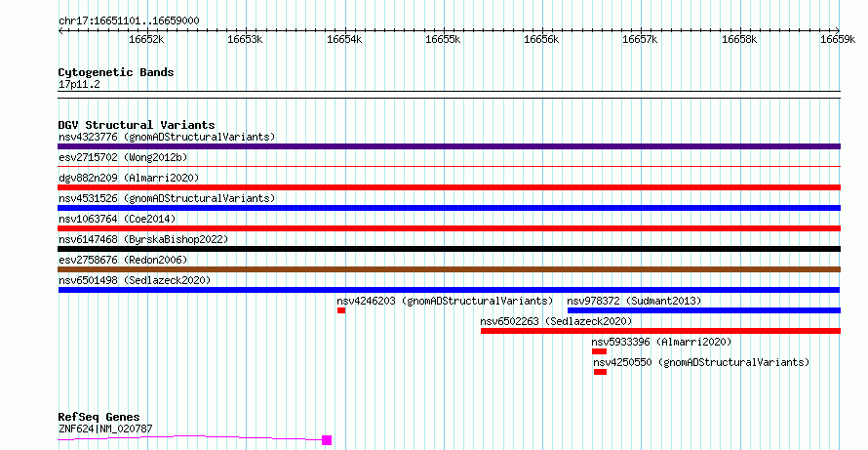868x450 pixels.
Task: Click the 16653k ruler position
Action: click(245, 39)
